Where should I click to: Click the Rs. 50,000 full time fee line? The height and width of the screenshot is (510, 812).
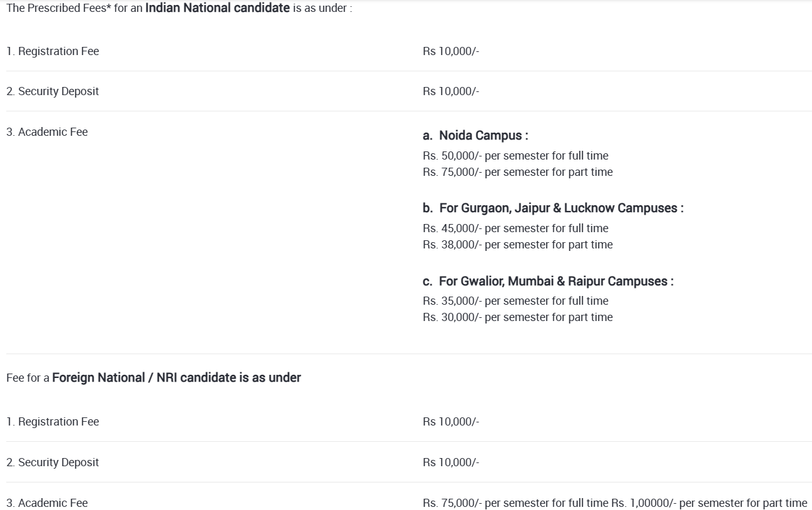(x=515, y=156)
